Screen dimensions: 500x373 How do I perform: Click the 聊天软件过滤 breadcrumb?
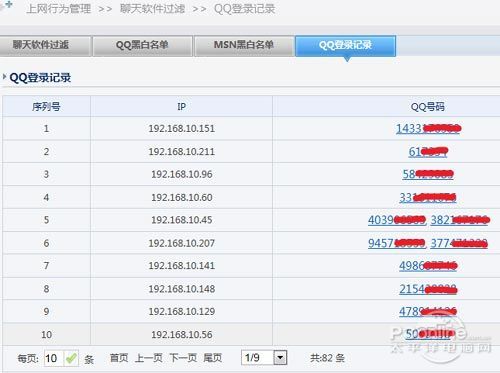pyautogui.click(x=152, y=9)
